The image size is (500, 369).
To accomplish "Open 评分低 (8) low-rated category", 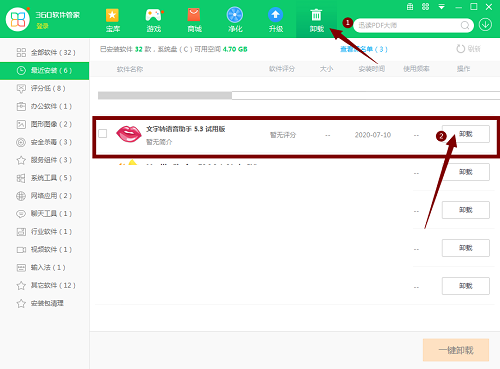I will [44, 88].
